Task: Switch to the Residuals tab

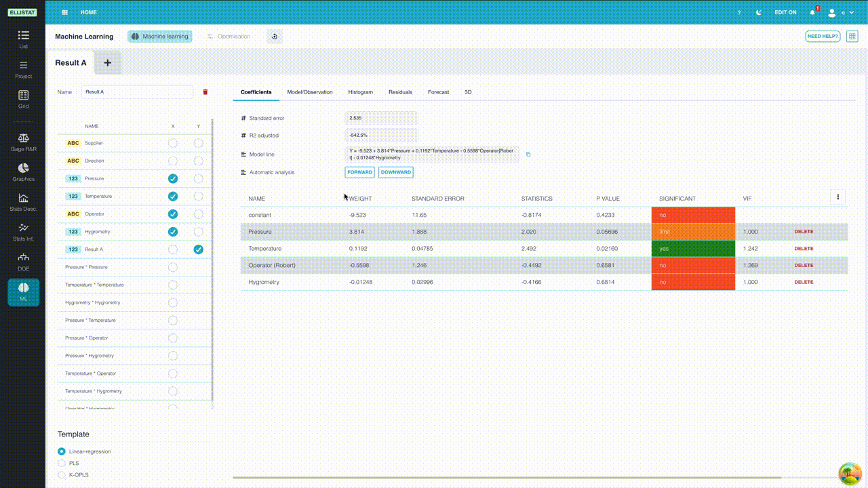Action: (400, 92)
